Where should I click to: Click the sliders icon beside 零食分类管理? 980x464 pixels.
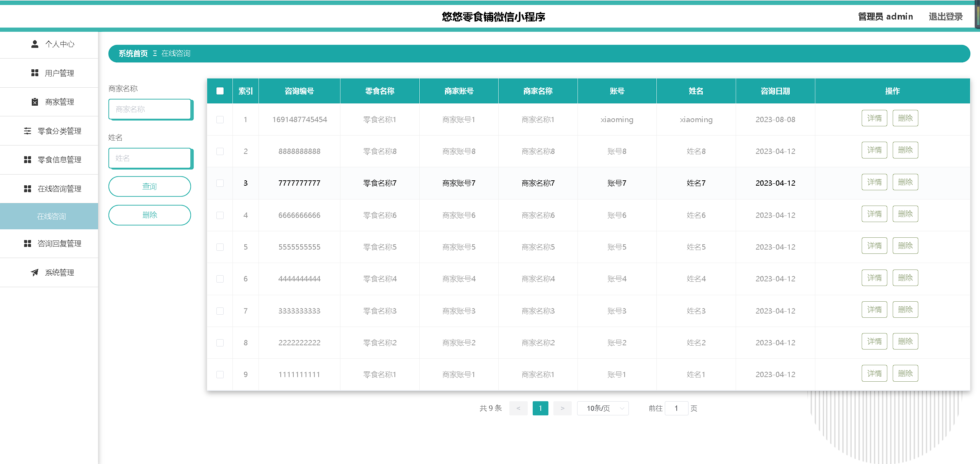click(28, 131)
